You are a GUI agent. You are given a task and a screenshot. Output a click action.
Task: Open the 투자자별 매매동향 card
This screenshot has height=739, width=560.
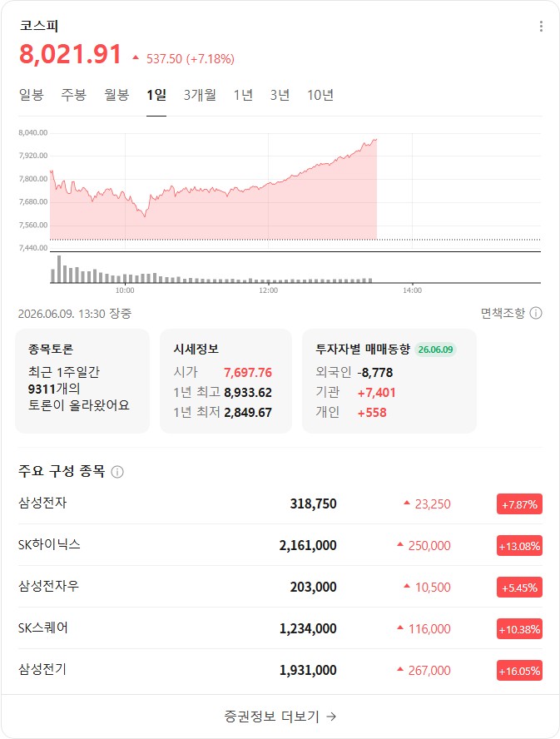[389, 381]
